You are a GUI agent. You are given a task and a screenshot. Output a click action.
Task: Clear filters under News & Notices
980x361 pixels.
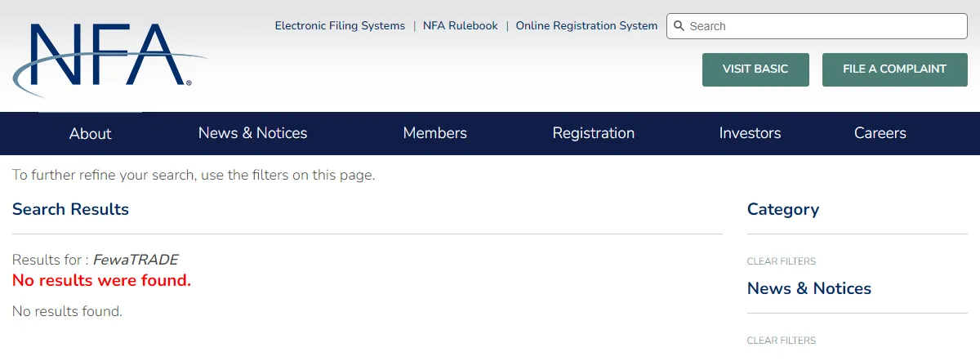782,341
